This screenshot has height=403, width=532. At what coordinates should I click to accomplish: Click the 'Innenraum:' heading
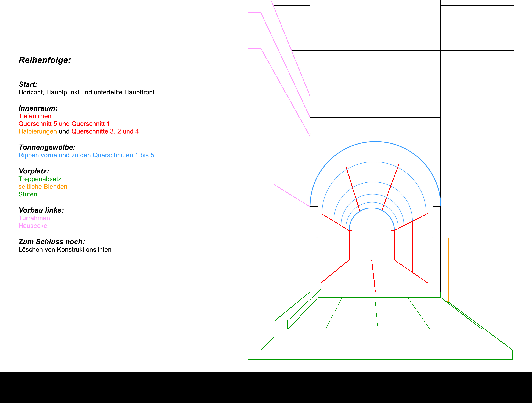[x=38, y=108]
